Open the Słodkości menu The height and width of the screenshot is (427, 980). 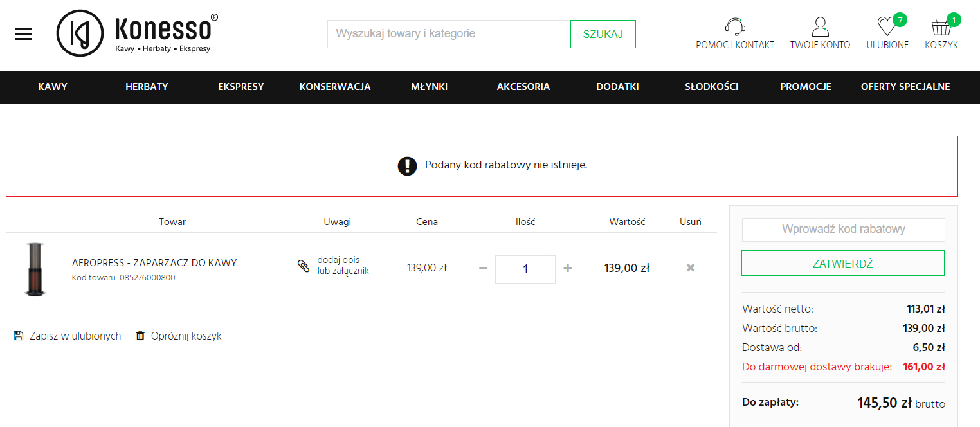pyautogui.click(x=712, y=87)
